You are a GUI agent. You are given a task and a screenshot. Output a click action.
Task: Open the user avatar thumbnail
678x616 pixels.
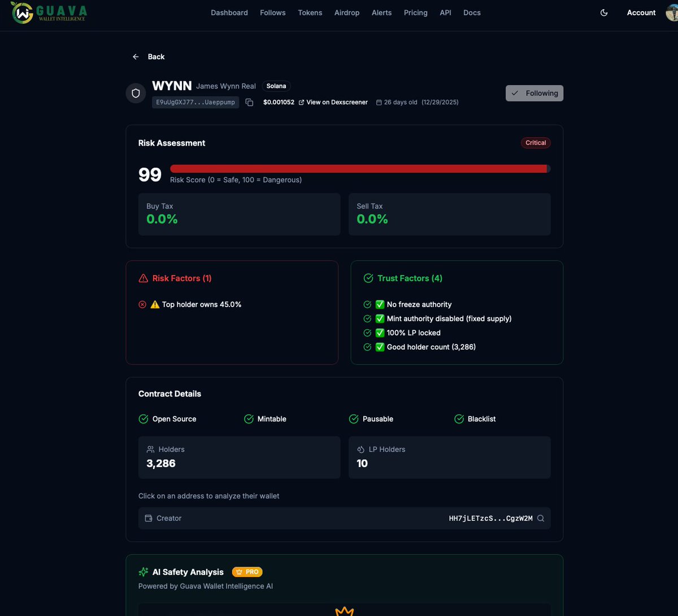672,12
